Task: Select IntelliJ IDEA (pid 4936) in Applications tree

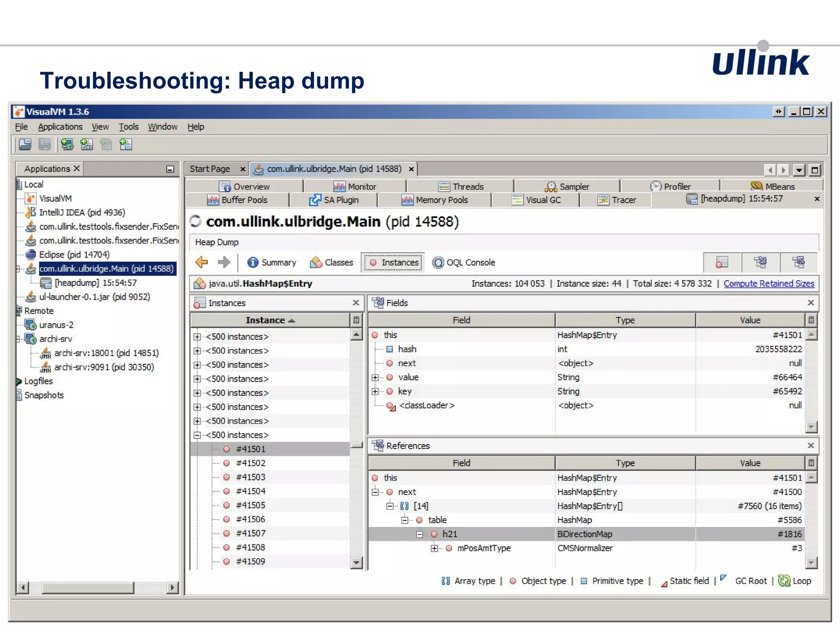Action: coord(82,212)
